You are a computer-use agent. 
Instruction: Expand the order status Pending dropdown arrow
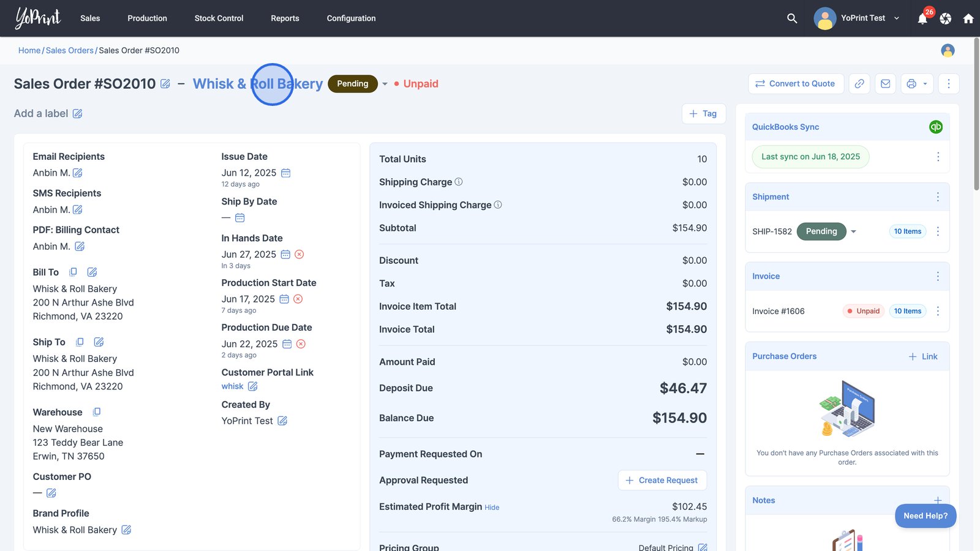(385, 84)
